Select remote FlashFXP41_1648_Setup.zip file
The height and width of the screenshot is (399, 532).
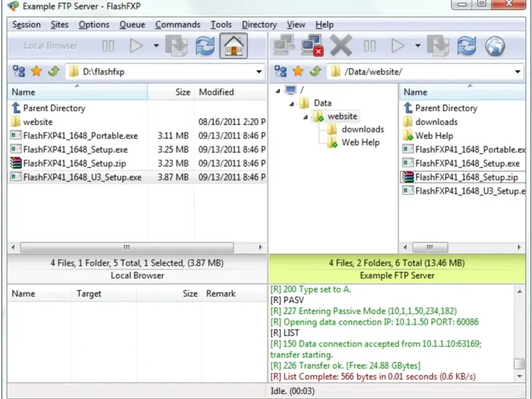click(467, 178)
